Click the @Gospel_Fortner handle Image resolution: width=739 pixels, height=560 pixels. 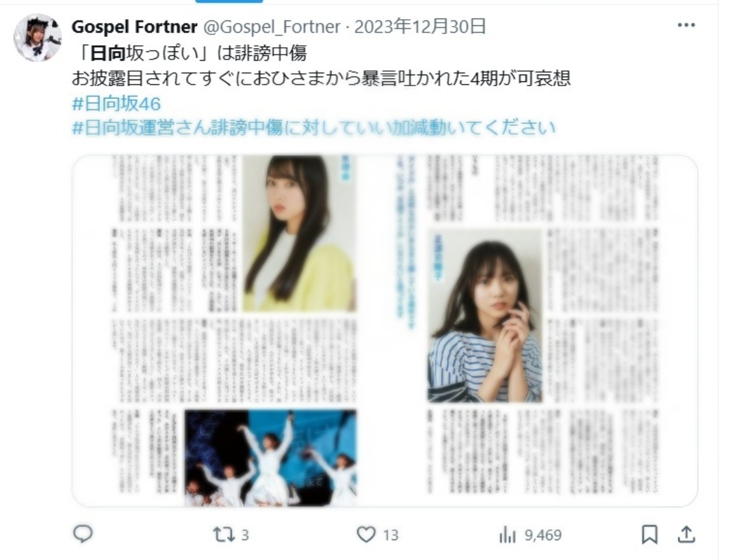coord(272,27)
